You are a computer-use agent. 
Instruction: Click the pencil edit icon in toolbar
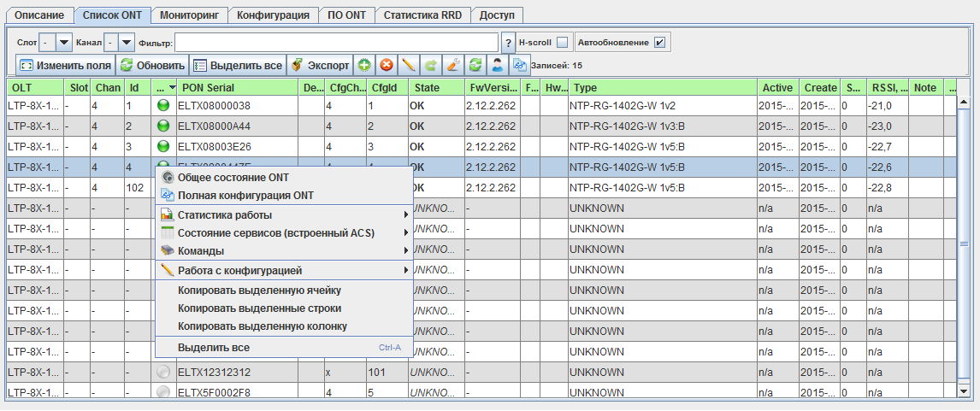pos(409,65)
